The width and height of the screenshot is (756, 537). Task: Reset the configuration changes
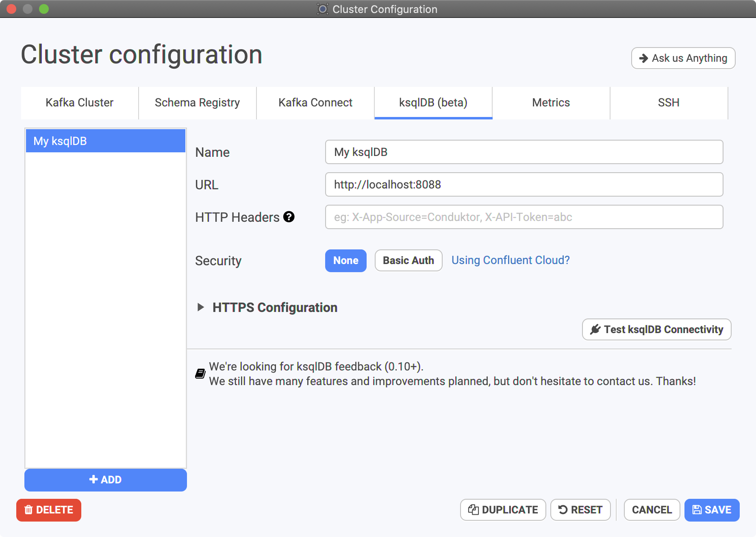pos(580,510)
